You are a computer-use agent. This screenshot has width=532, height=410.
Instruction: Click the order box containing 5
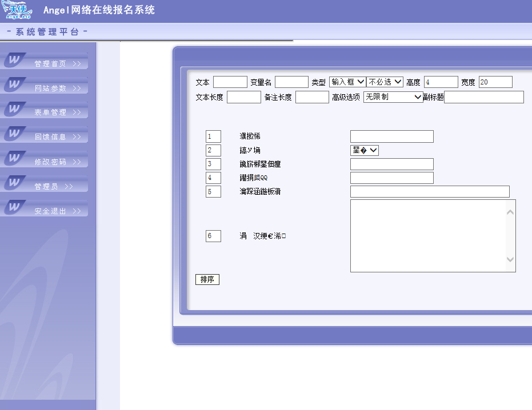click(x=213, y=192)
